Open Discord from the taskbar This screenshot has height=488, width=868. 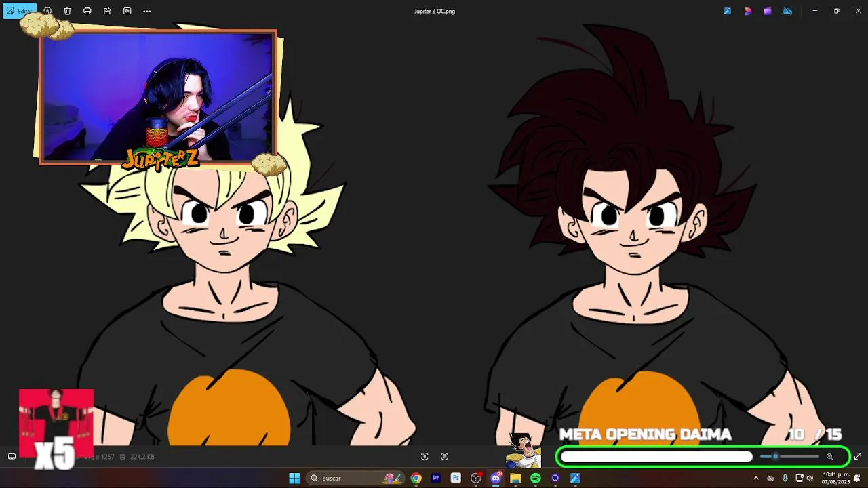click(496, 479)
